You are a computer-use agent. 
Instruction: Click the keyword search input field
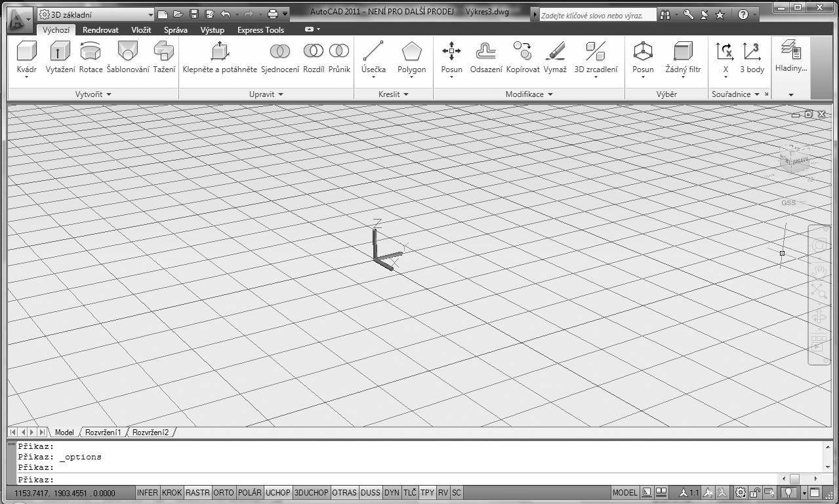[597, 14]
